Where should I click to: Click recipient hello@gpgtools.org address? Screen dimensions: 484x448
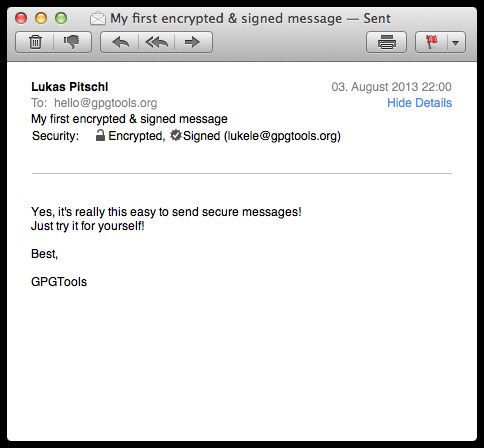pos(105,103)
